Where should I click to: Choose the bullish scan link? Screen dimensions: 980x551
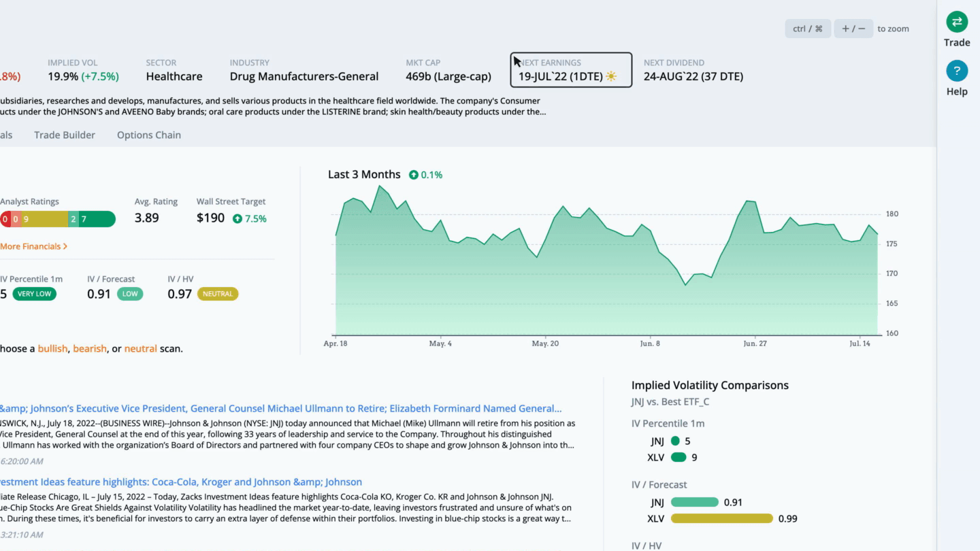click(x=52, y=348)
